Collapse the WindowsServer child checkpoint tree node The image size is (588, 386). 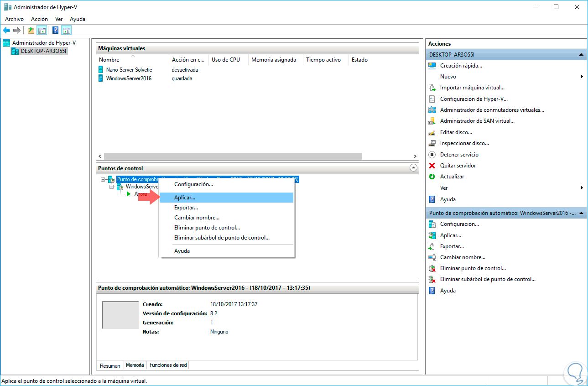point(112,187)
